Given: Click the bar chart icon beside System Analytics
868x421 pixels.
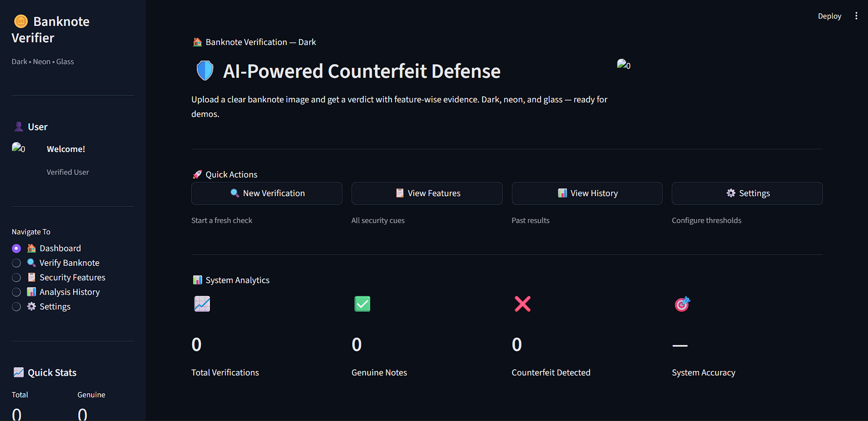Looking at the screenshot, I should (197, 280).
